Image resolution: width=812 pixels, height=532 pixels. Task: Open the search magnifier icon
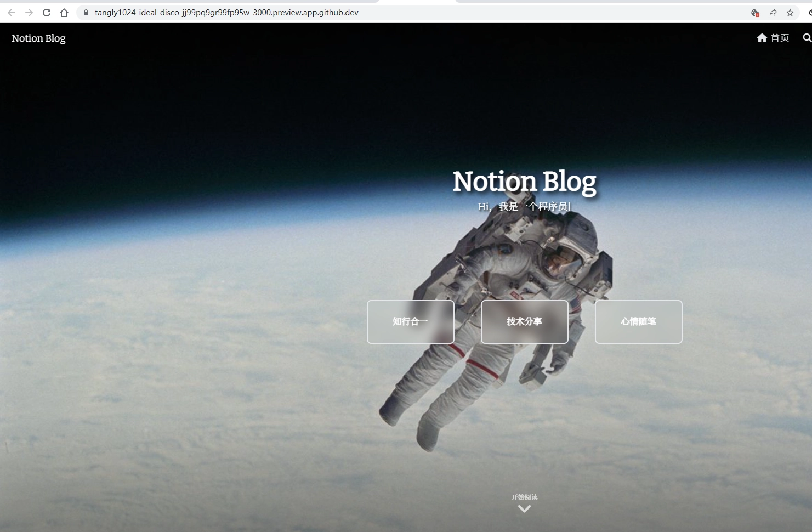tap(807, 38)
